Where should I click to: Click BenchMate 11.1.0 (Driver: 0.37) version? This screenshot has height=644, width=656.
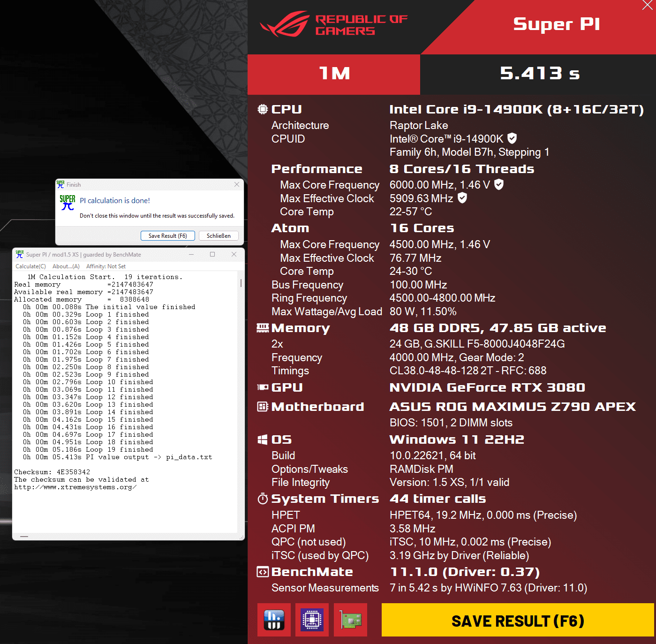click(x=465, y=572)
